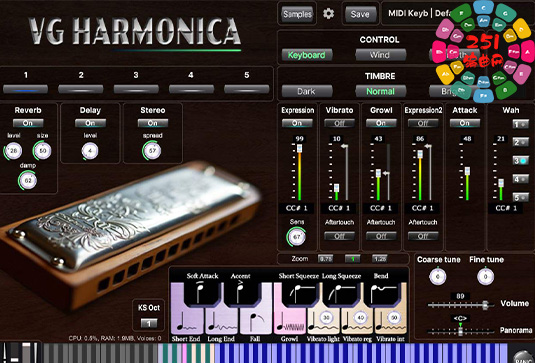Click the Panorama slider handle
Screen dimensions: 535x363
click(460, 331)
